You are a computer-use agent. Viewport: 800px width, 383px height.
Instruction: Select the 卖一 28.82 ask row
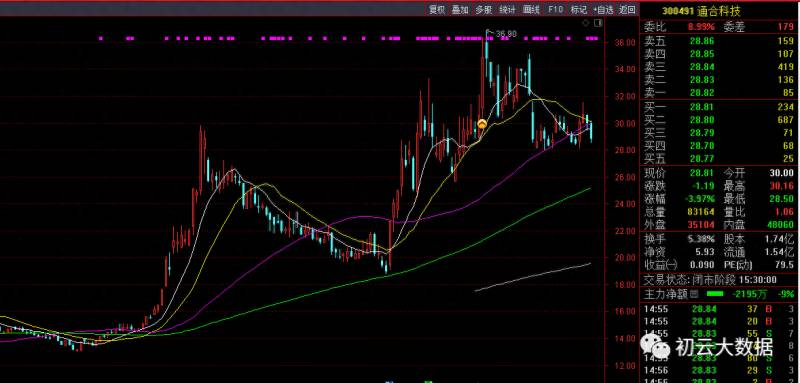[719, 93]
